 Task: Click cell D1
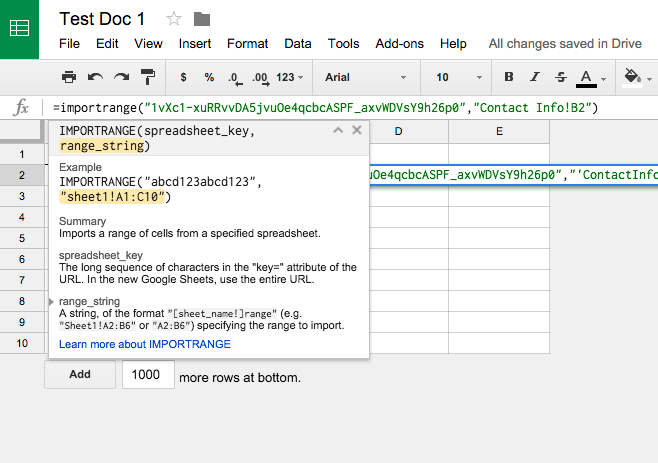pos(409,154)
